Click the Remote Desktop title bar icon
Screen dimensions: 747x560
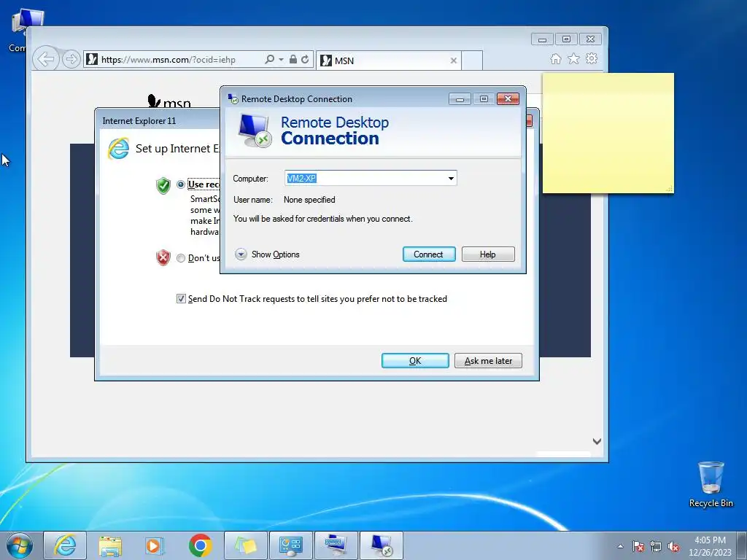pos(233,99)
